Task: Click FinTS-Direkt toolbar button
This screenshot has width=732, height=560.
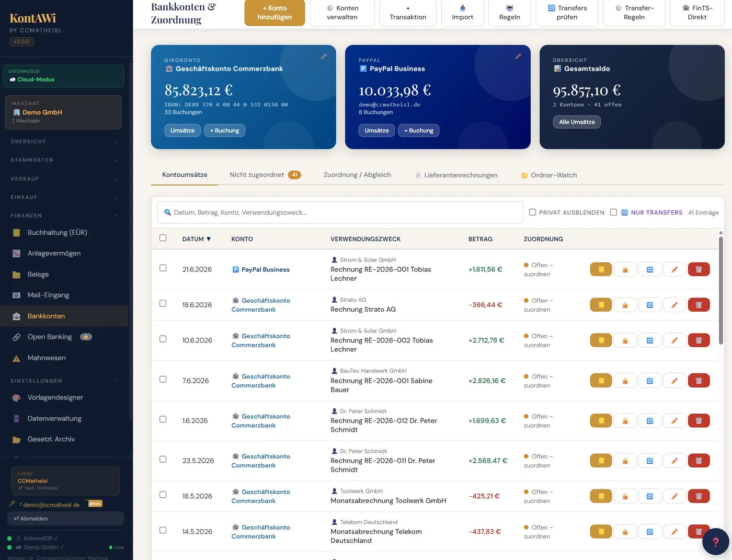Action: (x=697, y=13)
